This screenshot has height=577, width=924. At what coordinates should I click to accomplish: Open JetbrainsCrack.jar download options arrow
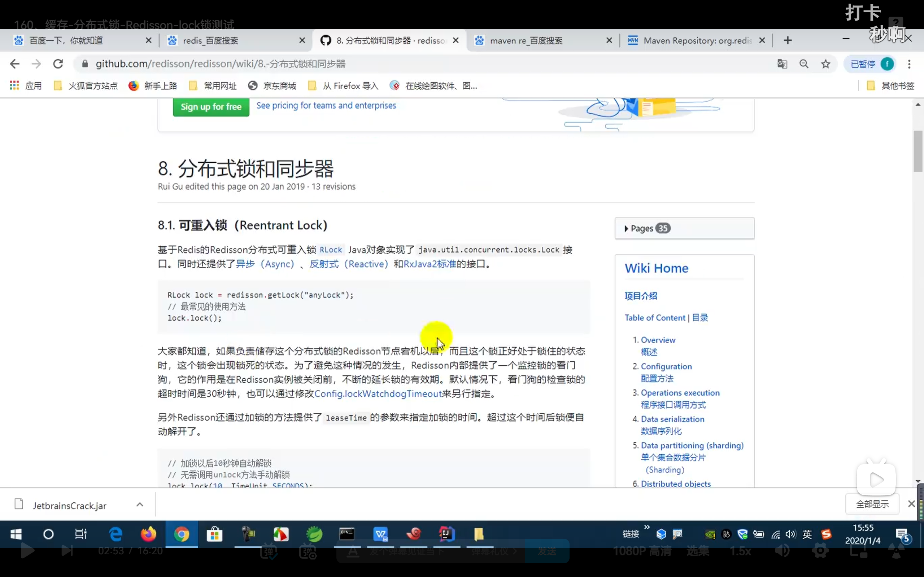tap(140, 505)
